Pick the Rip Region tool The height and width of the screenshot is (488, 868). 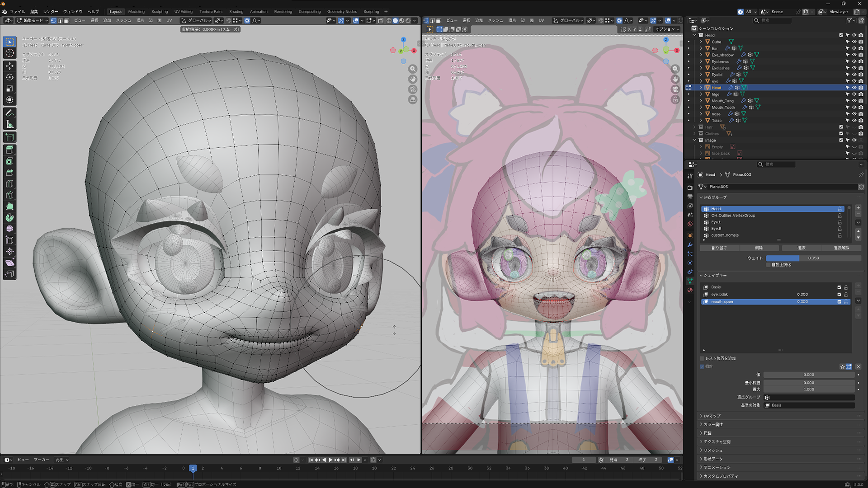(x=9, y=274)
